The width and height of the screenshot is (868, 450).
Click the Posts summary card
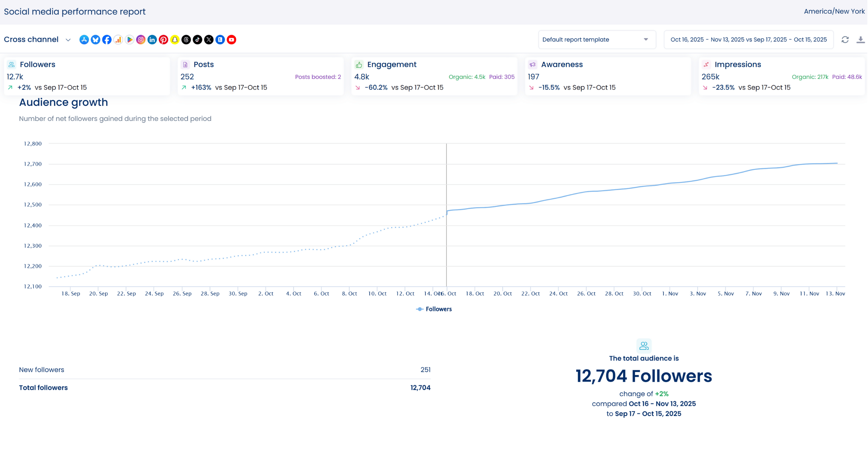coord(260,76)
